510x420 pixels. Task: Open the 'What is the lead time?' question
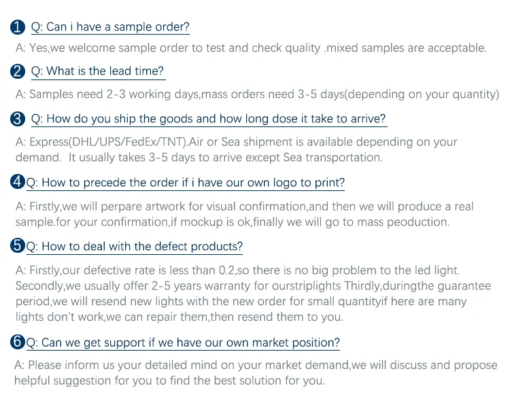pyautogui.click(x=97, y=71)
